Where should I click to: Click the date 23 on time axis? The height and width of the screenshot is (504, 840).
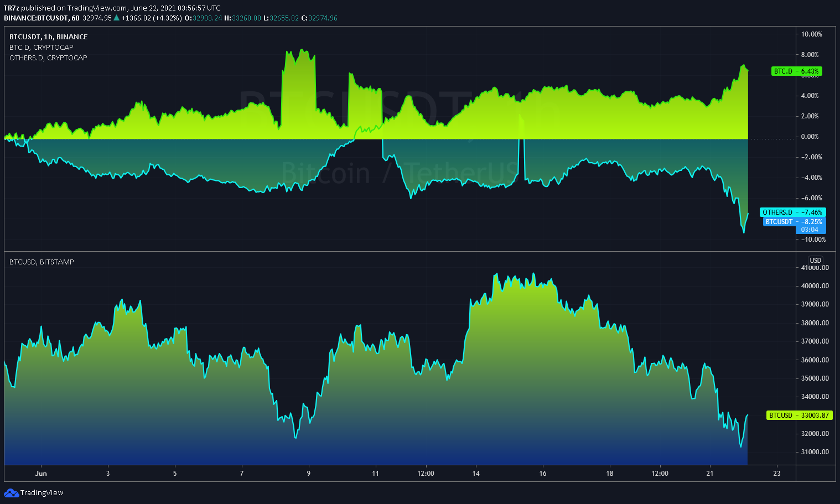coord(777,474)
